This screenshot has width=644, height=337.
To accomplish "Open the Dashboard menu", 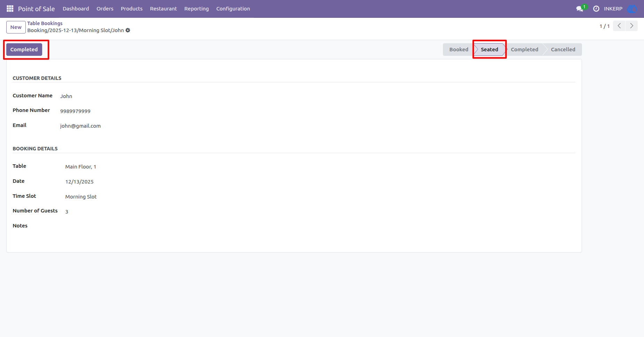I will coord(76,9).
